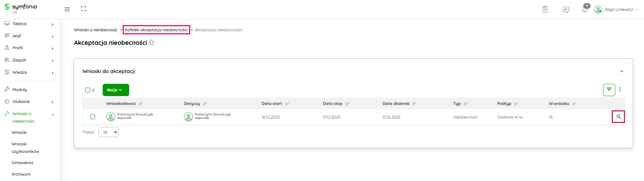Collapse the Wnioski do akceptacji panel
Screen dimensions: 644x181
click(622, 71)
